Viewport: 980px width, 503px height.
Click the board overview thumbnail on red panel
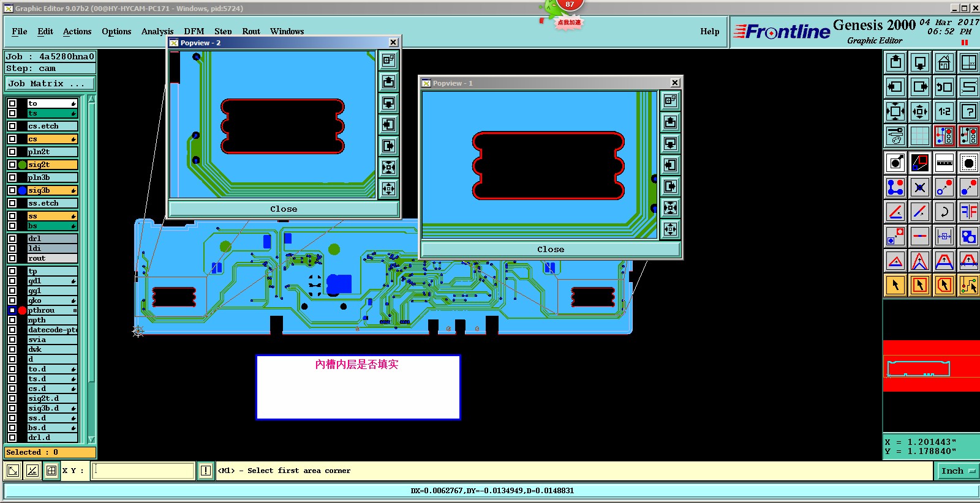918,368
